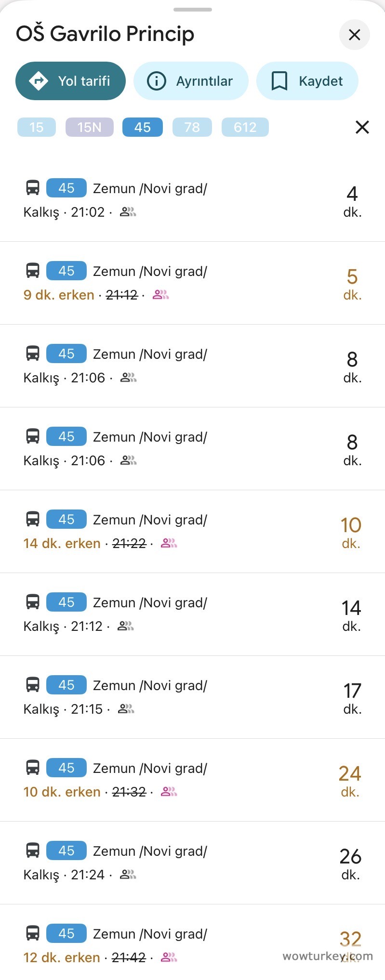385x980 pixels.
Task: Tap bus icon of the 21:02 departure
Action: 33,188
